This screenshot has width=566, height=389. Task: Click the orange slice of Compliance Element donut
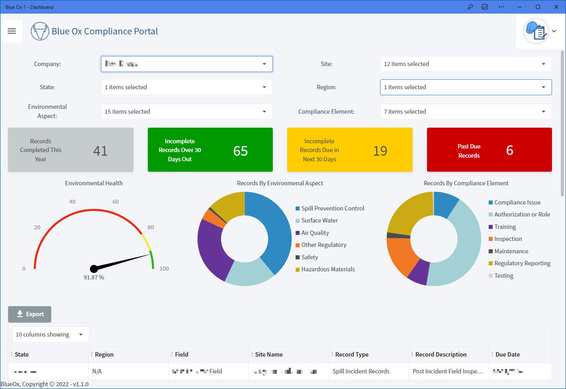coord(400,254)
